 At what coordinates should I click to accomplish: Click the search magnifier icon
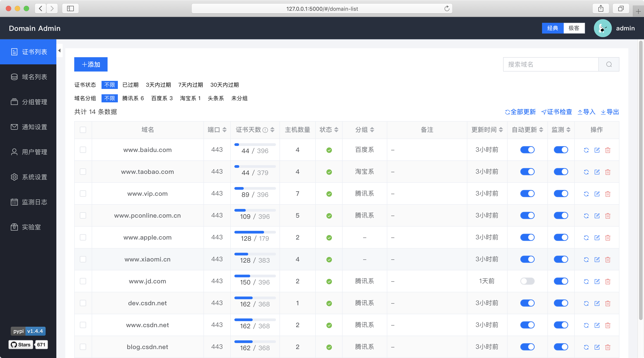(x=609, y=64)
